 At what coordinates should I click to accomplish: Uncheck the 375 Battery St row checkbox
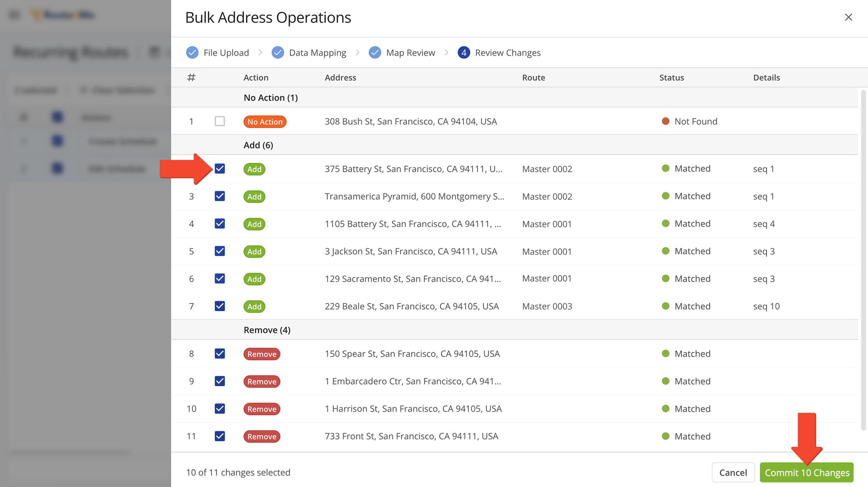point(220,169)
